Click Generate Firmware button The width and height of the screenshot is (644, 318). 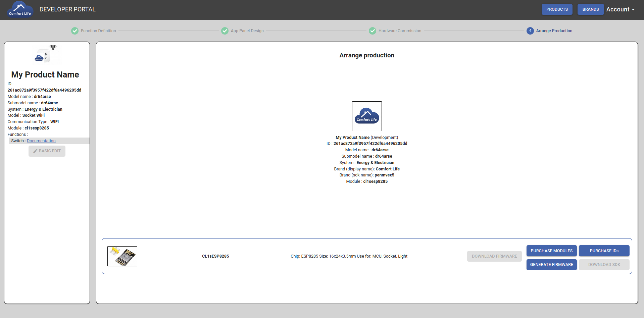tap(551, 265)
